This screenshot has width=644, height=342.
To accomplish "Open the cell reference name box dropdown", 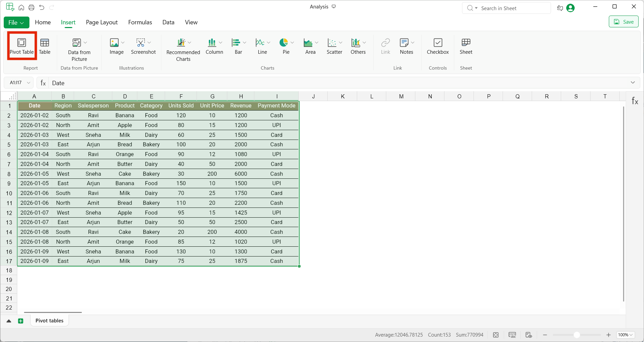I will point(29,83).
